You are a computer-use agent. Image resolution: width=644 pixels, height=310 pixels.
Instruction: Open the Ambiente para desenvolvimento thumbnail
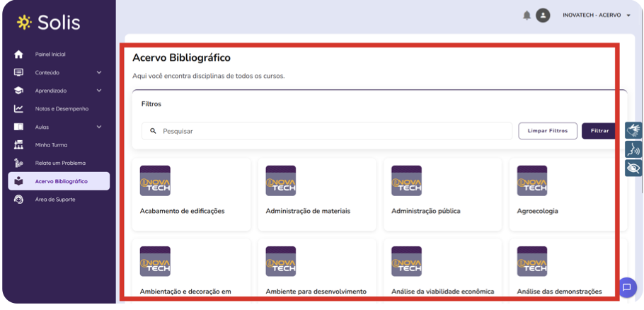click(x=281, y=262)
